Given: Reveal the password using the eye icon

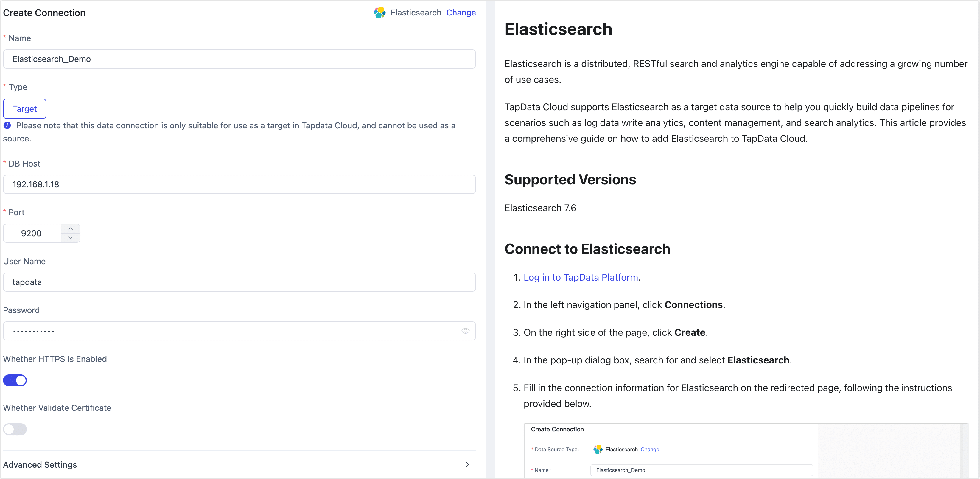Looking at the screenshot, I should coord(466,331).
